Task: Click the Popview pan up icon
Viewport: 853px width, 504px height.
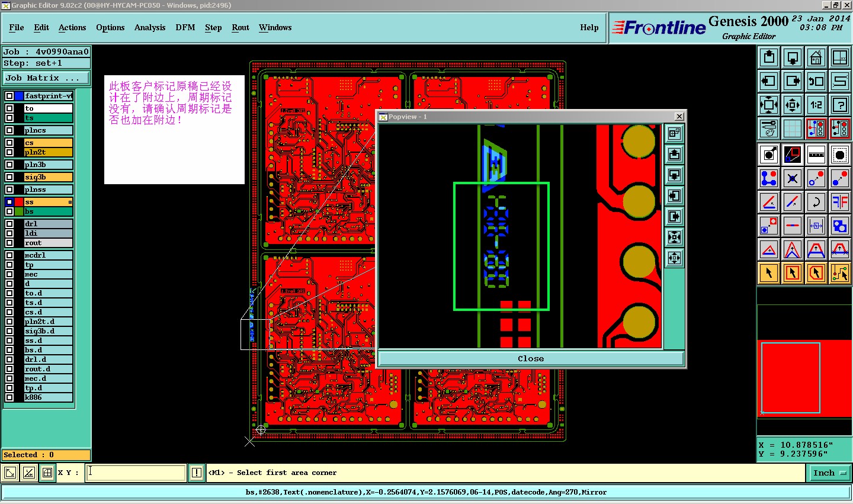Action: coord(674,155)
